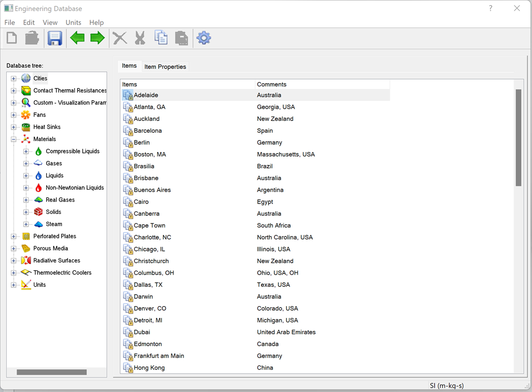Click the Perforated Plates icon

click(26, 236)
